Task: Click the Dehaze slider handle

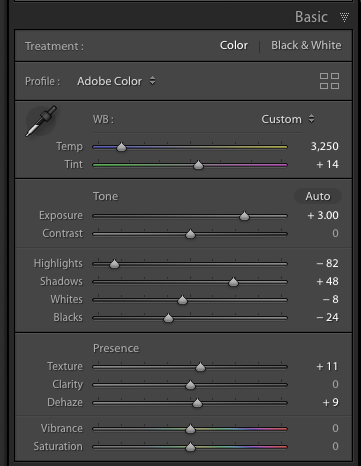Action: click(x=197, y=403)
